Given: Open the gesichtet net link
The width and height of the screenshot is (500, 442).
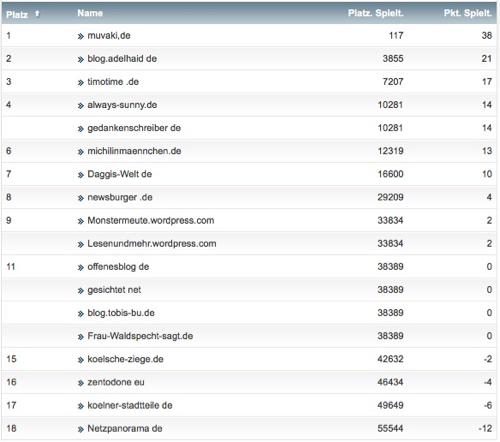Looking at the screenshot, I should point(114,290).
